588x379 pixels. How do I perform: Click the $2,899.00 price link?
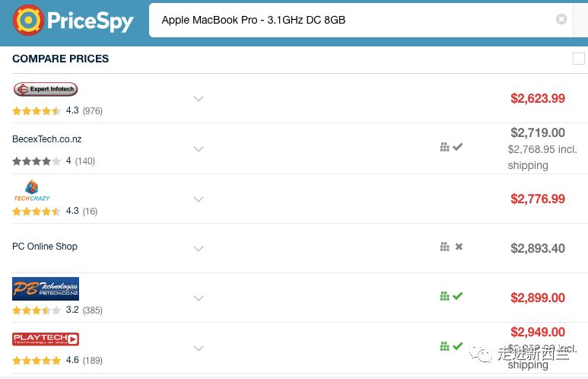pos(538,298)
